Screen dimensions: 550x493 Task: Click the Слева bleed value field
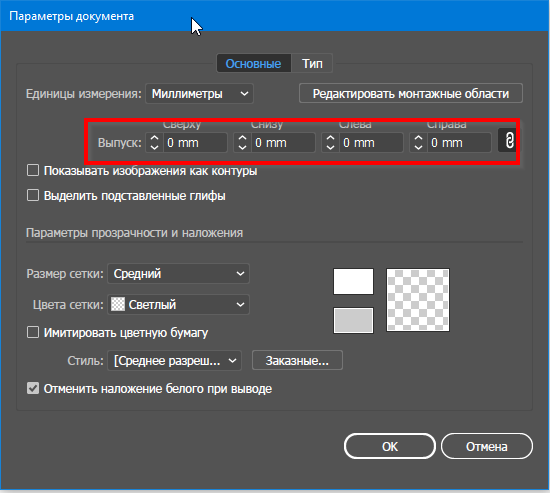pyautogui.click(x=371, y=142)
